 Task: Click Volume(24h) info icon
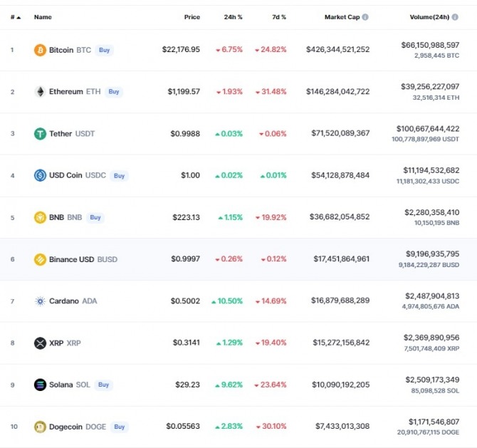tap(455, 16)
